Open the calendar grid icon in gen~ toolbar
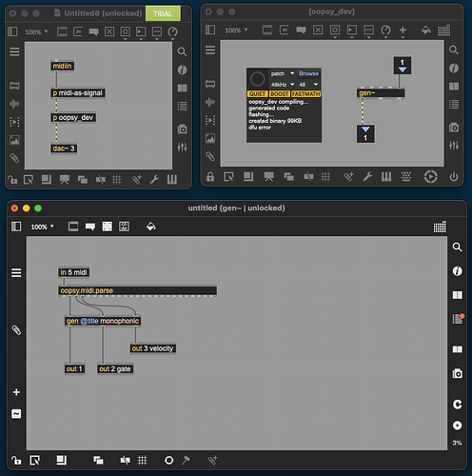 coord(440,227)
